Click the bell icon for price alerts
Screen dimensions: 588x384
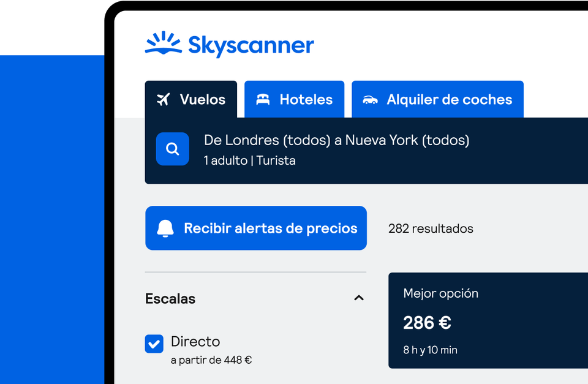[x=165, y=228]
